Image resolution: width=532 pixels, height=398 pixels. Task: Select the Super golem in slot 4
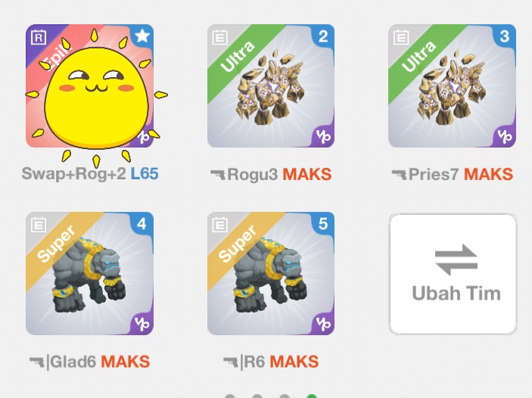(90, 273)
